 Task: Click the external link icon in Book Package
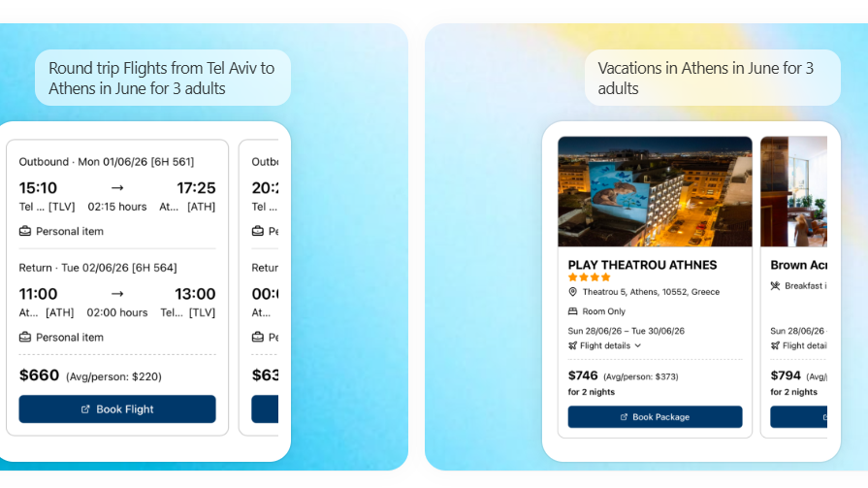point(624,417)
